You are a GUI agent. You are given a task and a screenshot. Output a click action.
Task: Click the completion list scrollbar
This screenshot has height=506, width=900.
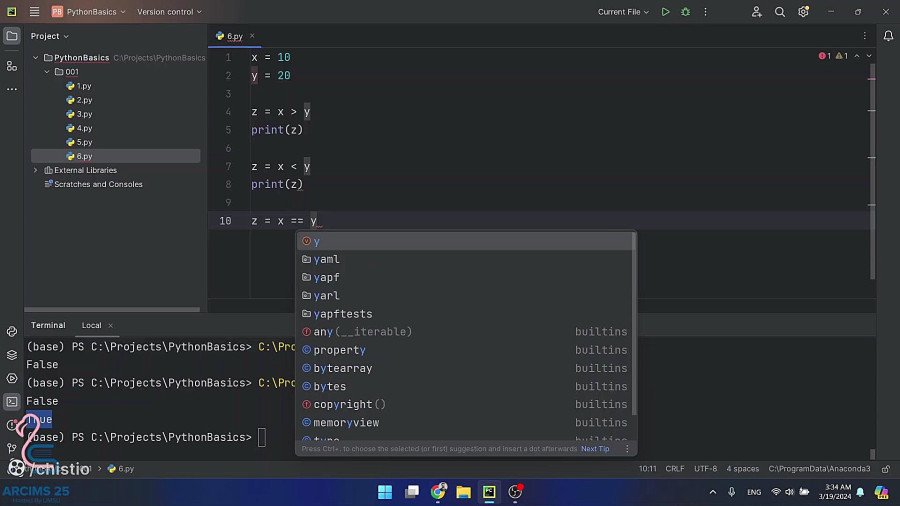(x=634, y=324)
